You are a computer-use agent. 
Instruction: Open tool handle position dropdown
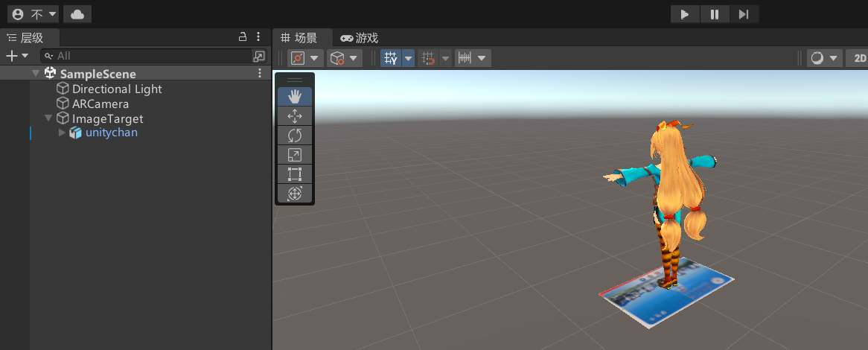click(x=314, y=58)
